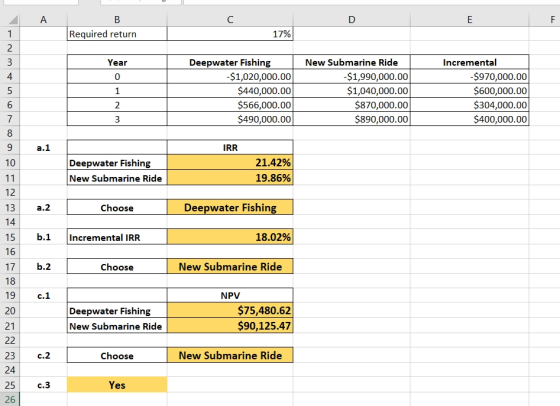Click the NPV header cell
Image resolution: width=560 pixels, height=406 pixels.
(230, 295)
